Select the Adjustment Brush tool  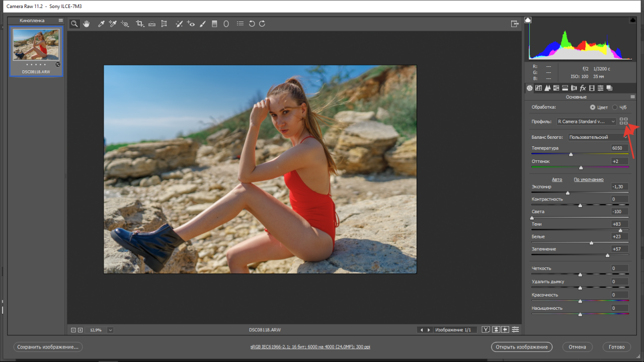(x=203, y=24)
